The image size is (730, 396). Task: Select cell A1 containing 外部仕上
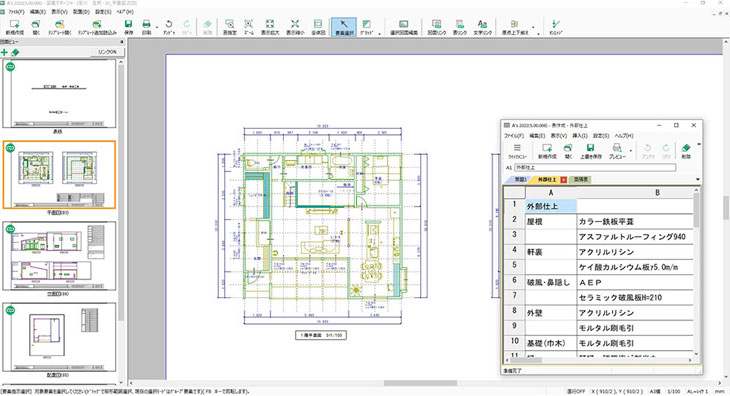coord(551,206)
